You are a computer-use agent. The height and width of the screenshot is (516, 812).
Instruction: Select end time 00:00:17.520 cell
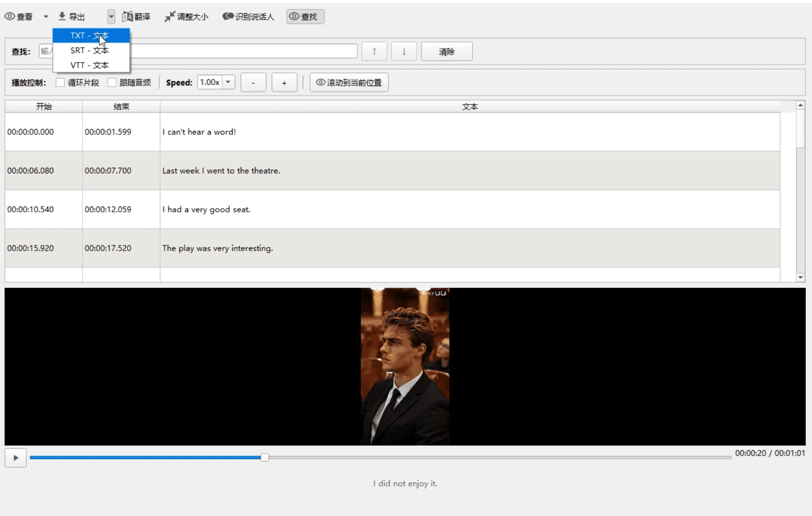click(121, 248)
